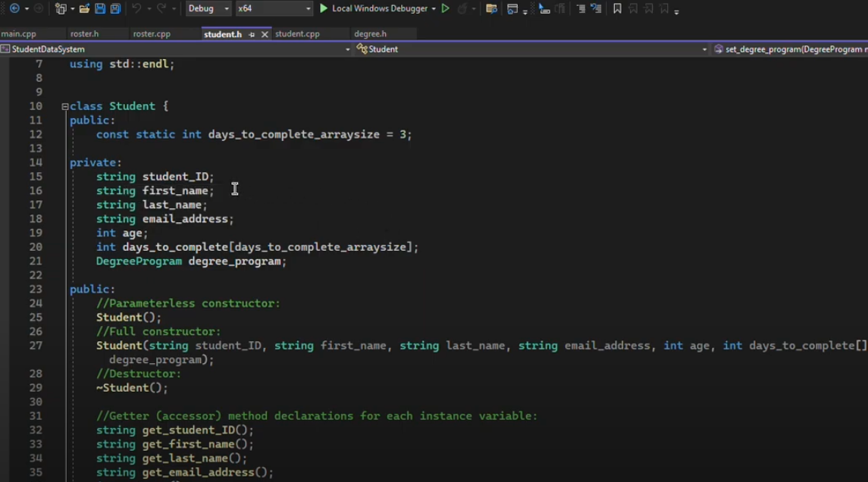Click the 'private:' access specifier

click(x=96, y=163)
